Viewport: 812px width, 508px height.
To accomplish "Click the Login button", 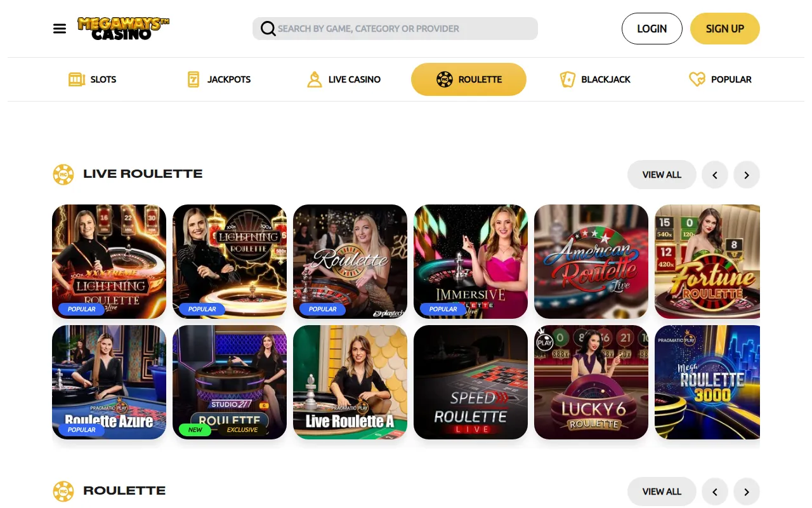I will coord(652,29).
